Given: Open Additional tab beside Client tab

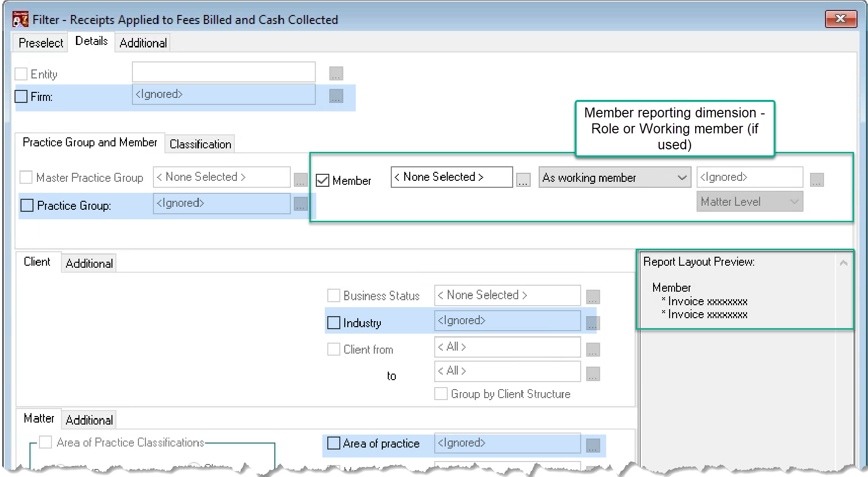Looking at the screenshot, I should (89, 264).
